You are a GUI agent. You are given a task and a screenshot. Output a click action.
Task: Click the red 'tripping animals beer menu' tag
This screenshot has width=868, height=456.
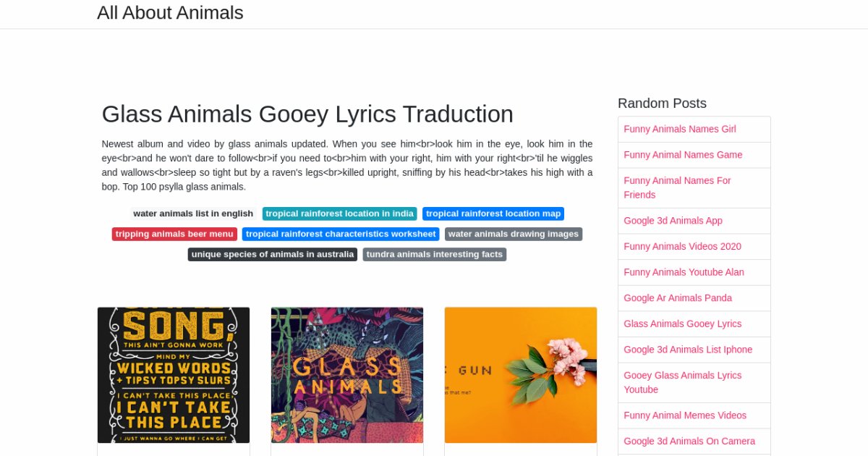pyautogui.click(x=174, y=234)
